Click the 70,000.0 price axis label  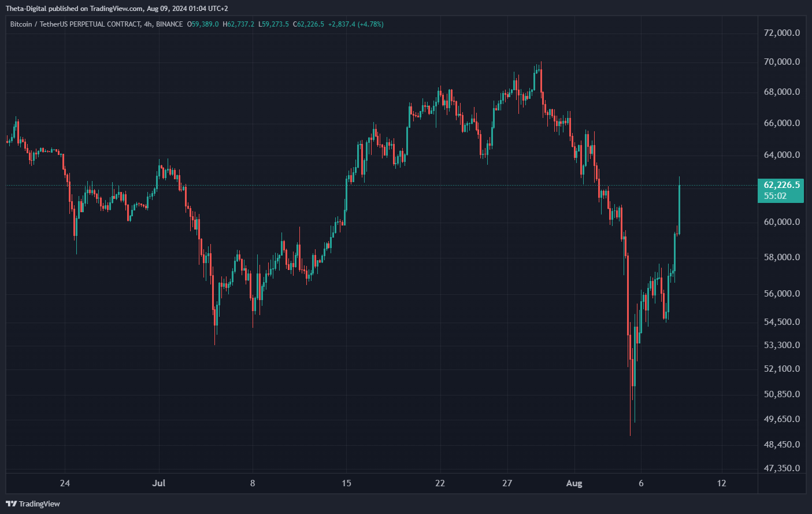[x=782, y=62]
